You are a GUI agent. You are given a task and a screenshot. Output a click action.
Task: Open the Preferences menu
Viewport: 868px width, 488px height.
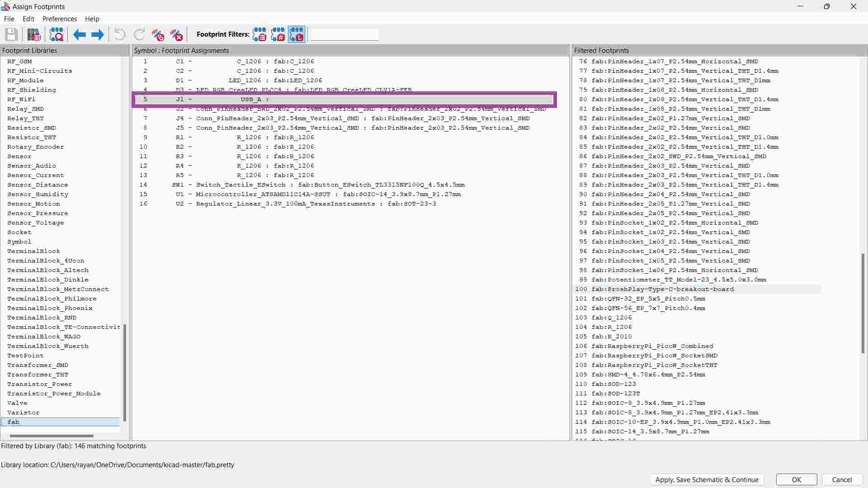(x=59, y=19)
